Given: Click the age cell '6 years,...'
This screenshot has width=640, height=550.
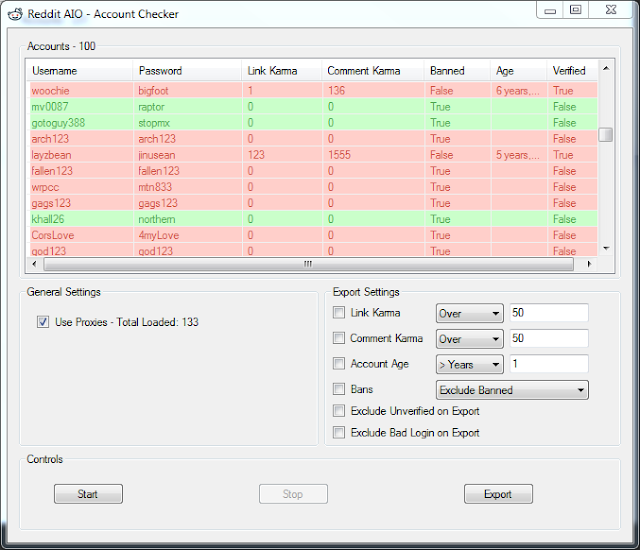Looking at the screenshot, I should [519, 91].
